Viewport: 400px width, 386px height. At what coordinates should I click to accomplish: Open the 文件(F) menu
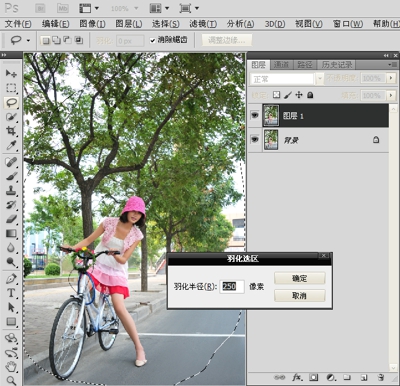coord(18,24)
